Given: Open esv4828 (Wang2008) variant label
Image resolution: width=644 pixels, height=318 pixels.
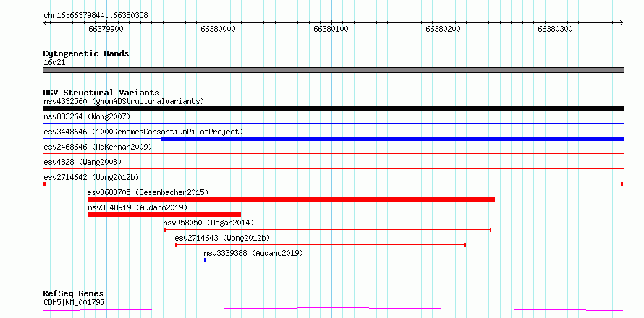Looking at the screenshot, I should point(82,162).
